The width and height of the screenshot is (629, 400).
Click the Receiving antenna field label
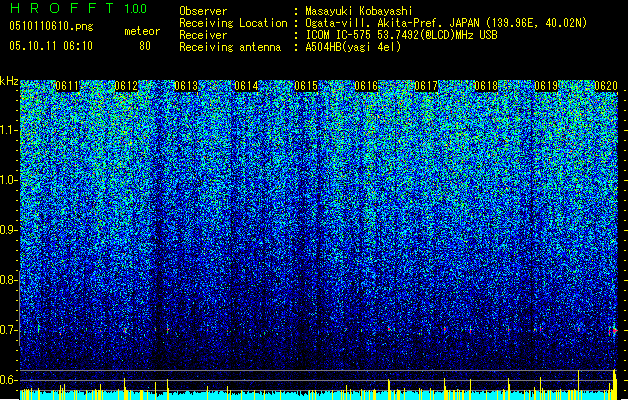click(230, 47)
